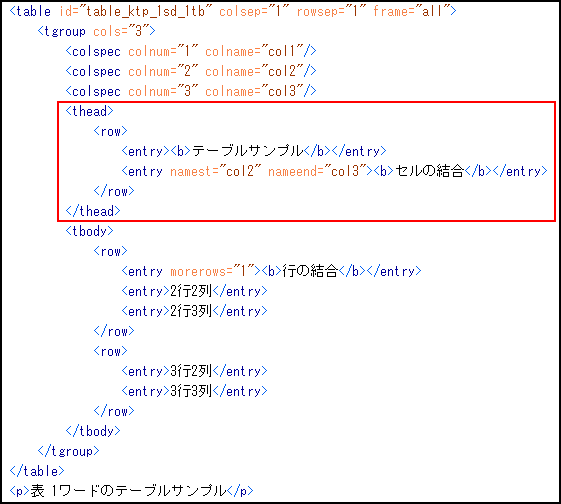Screen dimensions: 561x504
Task: Click the closing tgroup tag
Action: point(68,451)
